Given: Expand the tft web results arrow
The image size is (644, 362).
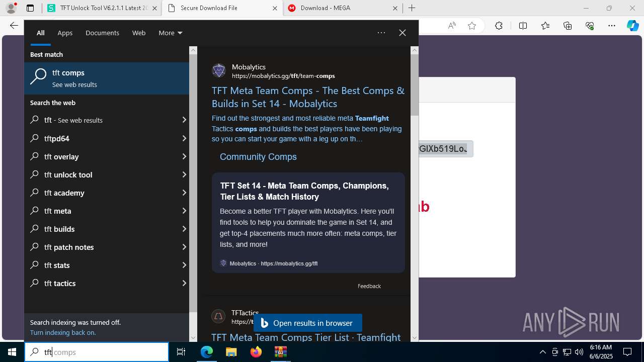Looking at the screenshot, I should [x=184, y=120].
